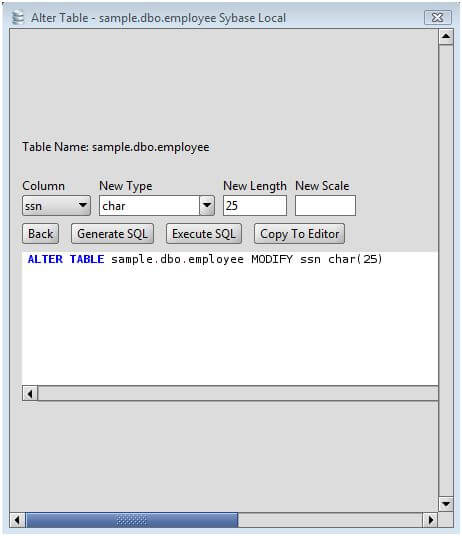Click the New Scale label
The height and width of the screenshot is (536, 462).
click(x=322, y=186)
